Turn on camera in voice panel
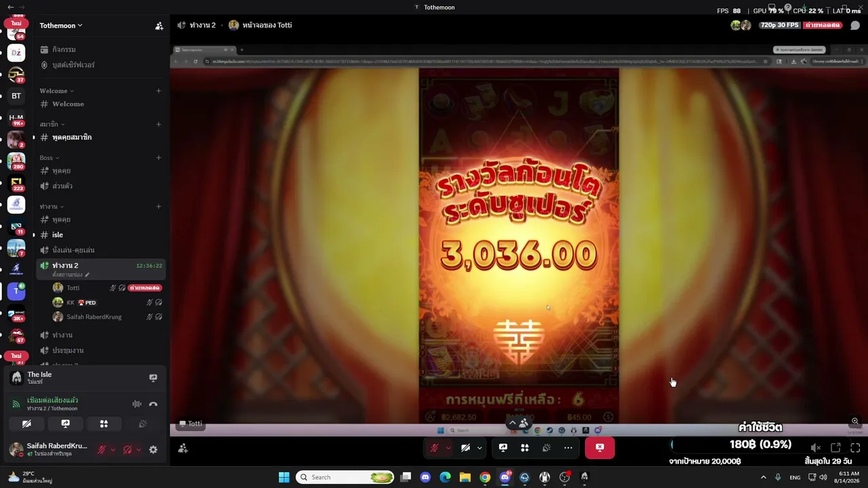868x488 pixels. [26, 424]
